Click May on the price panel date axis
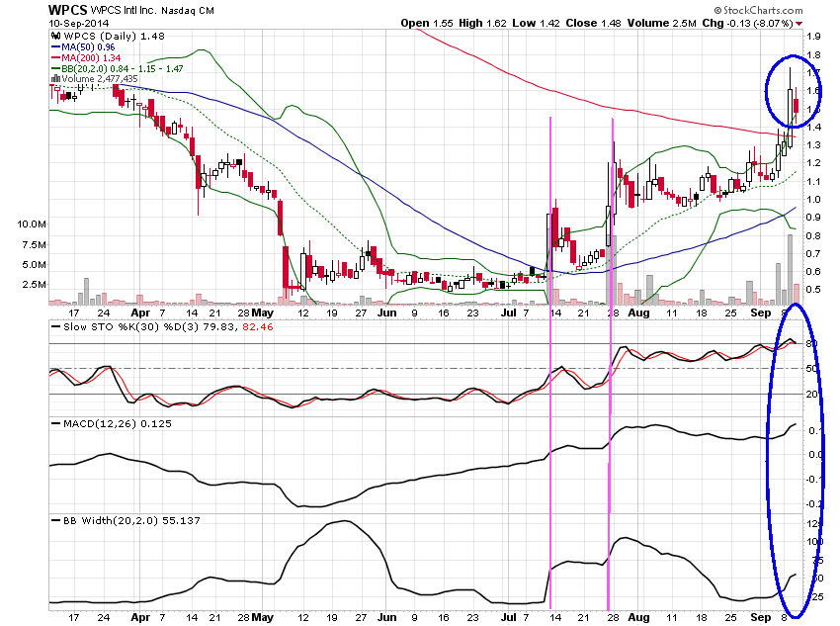Image resolution: width=840 pixels, height=626 pixels. click(263, 313)
